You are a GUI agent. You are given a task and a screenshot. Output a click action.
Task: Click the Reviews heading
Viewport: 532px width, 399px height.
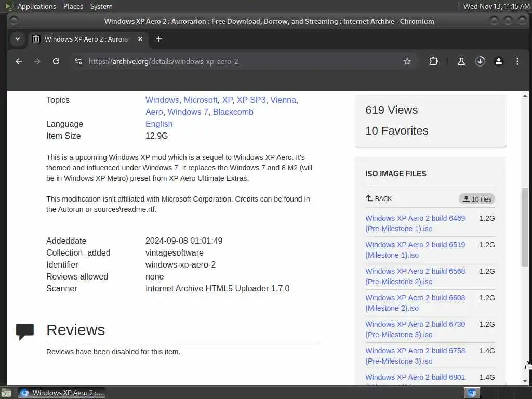tap(76, 330)
